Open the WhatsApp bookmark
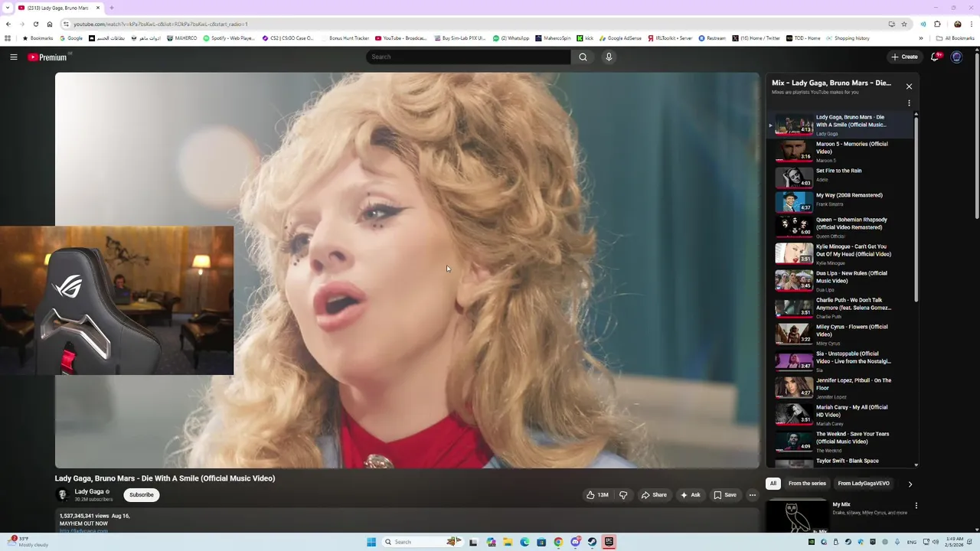The width and height of the screenshot is (980, 551). coord(511,38)
